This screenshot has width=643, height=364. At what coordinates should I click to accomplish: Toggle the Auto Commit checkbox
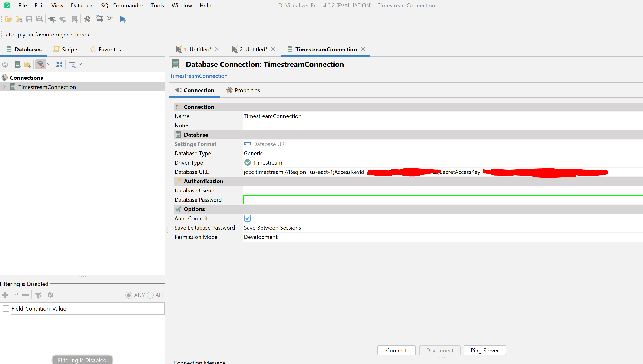pos(247,218)
